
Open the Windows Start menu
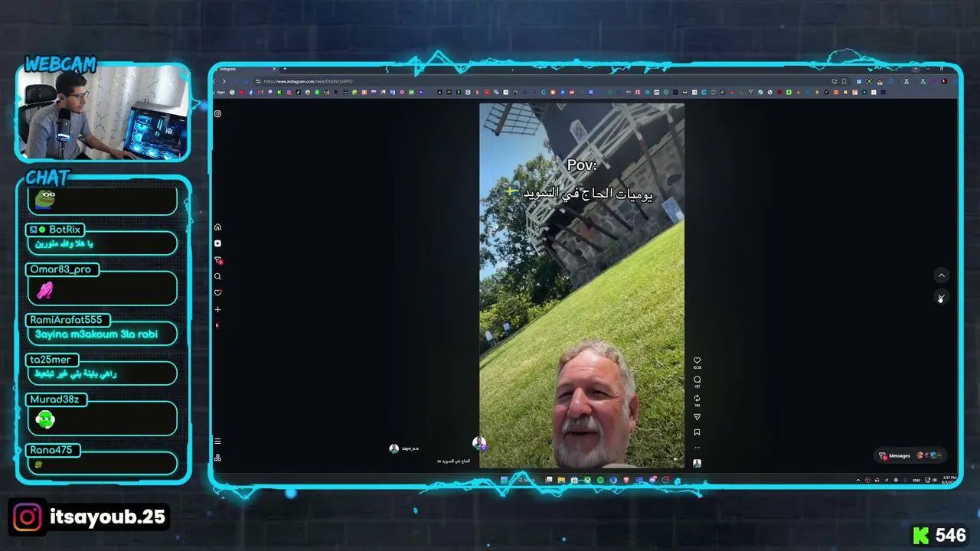pos(504,480)
